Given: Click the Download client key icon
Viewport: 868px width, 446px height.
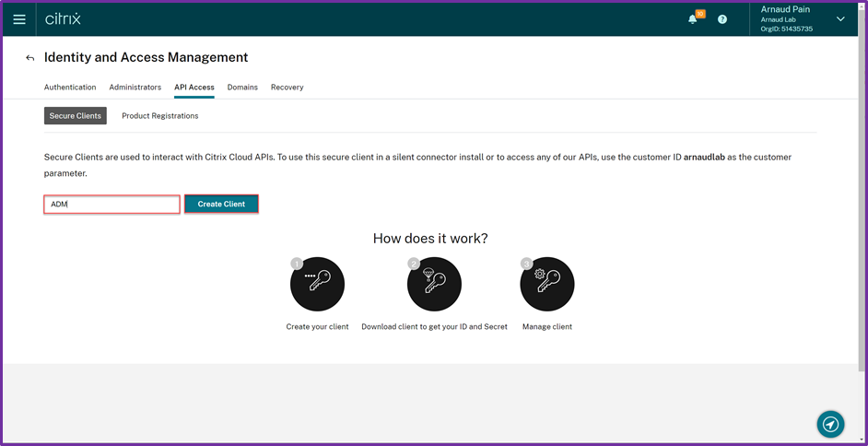Looking at the screenshot, I should point(434,285).
